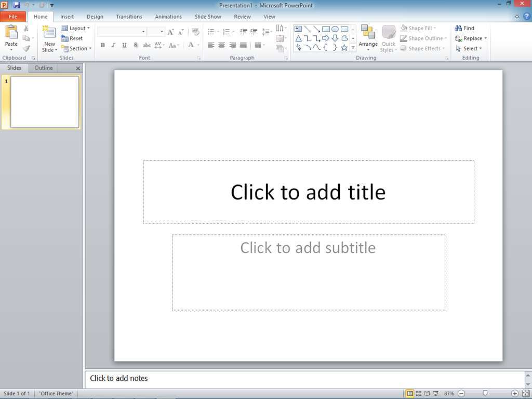
Task: Toggle Bold formatting
Action: [102, 45]
